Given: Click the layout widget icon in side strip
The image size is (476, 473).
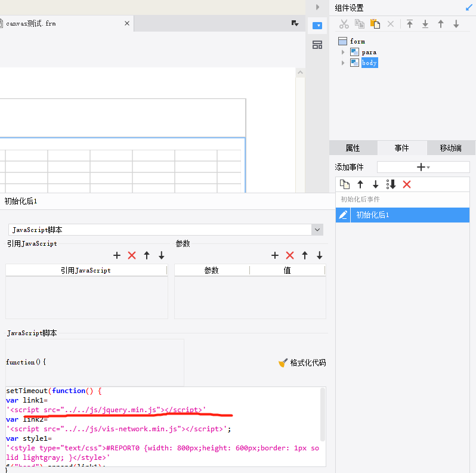Looking at the screenshot, I should click(317, 45).
